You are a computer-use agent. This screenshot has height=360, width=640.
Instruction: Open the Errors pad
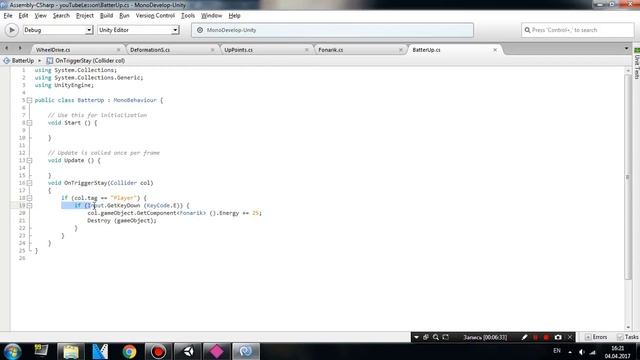pos(596,337)
